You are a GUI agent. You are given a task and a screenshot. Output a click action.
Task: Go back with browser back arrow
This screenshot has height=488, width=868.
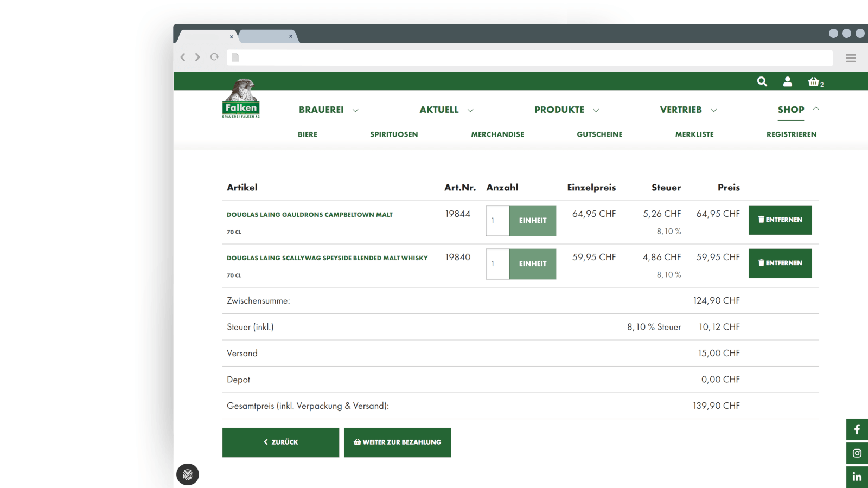[x=183, y=57]
